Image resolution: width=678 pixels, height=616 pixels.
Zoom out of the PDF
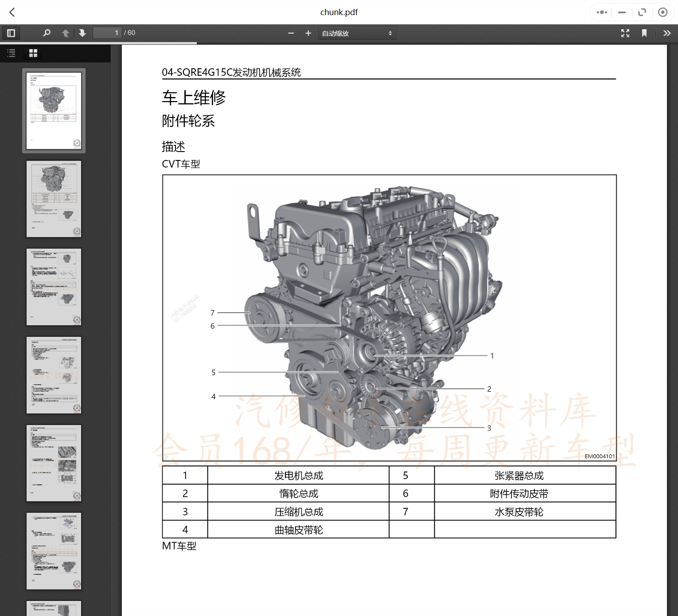[291, 33]
